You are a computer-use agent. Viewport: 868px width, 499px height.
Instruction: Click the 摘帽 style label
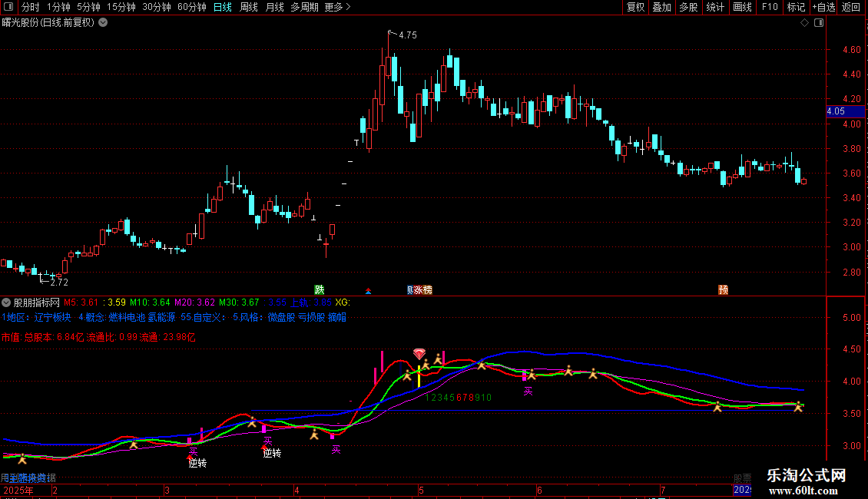coord(337,317)
